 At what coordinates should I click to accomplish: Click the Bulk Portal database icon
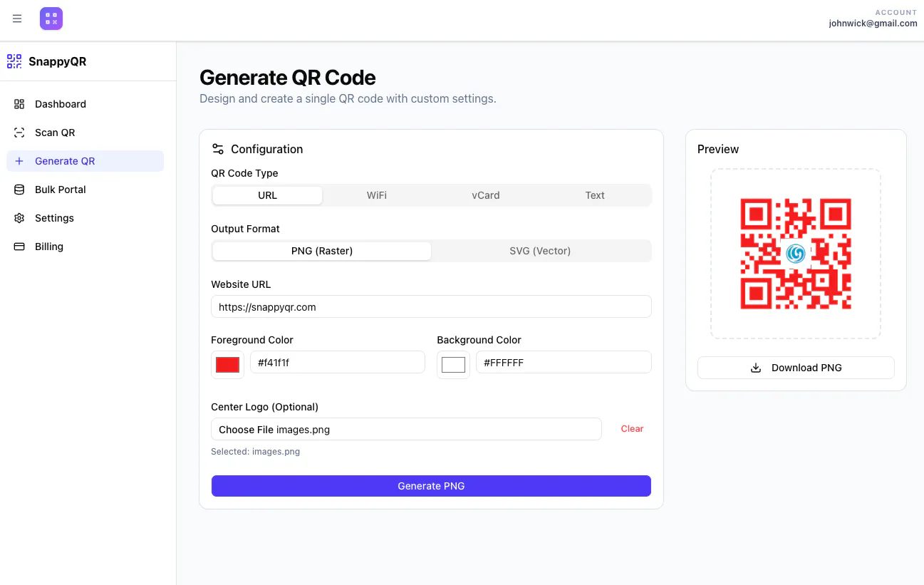click(x=19, y=190)
